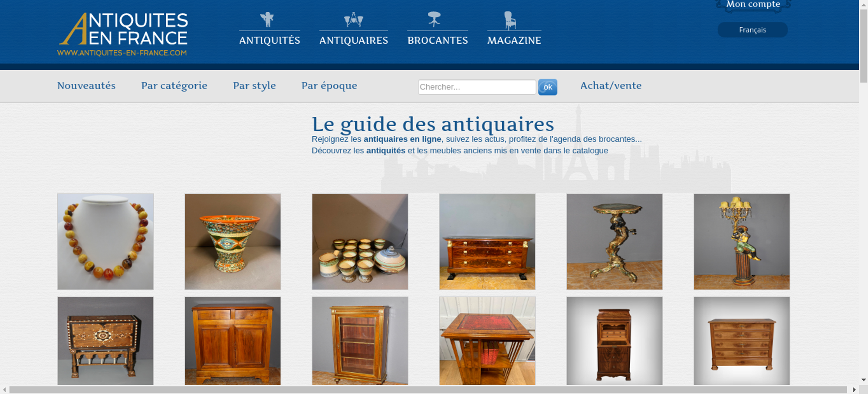Image resolution: width=868 pixels, height=394 pixels.
Task: Click the vertical scrollbar thumb
Action: pos(864,46)
